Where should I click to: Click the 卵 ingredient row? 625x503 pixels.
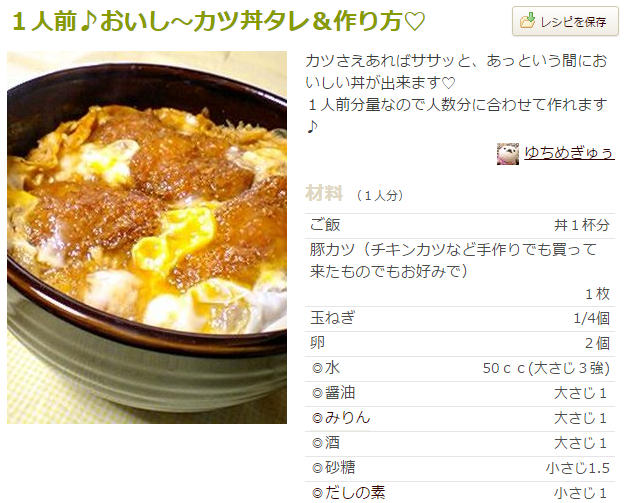460,344
